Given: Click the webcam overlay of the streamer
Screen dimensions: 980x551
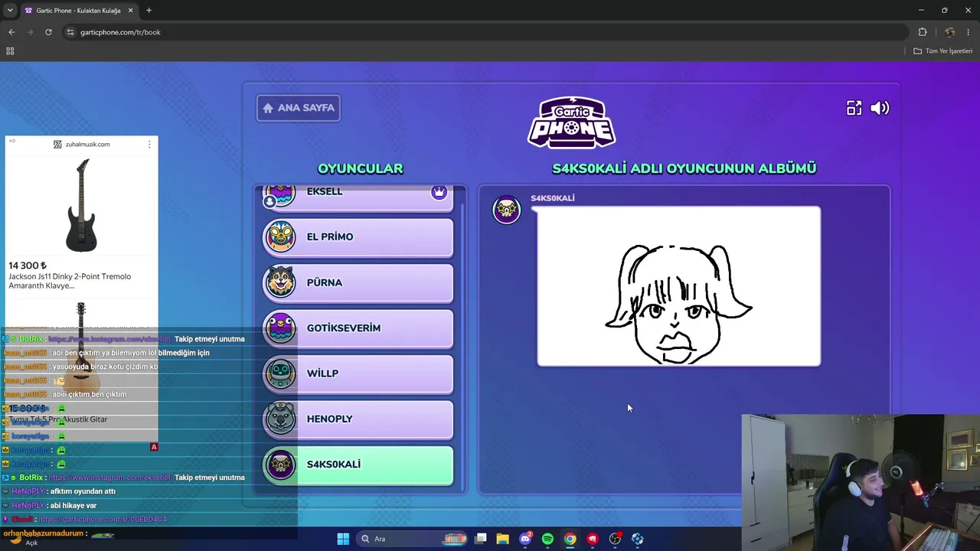Looking at the screenshot, I should point(861,482).
